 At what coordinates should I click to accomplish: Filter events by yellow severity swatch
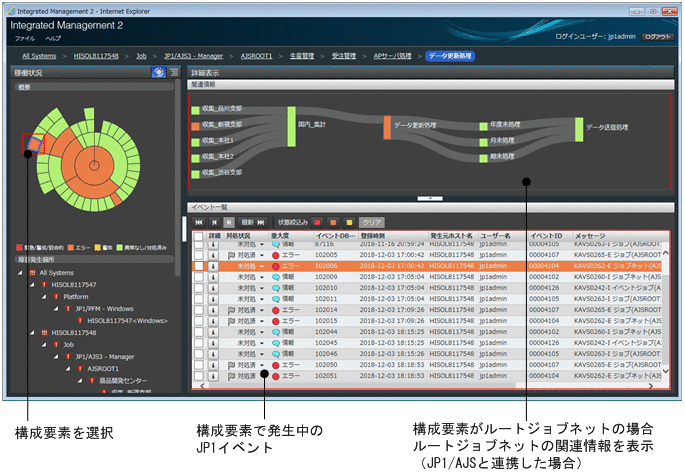[349, 223]
